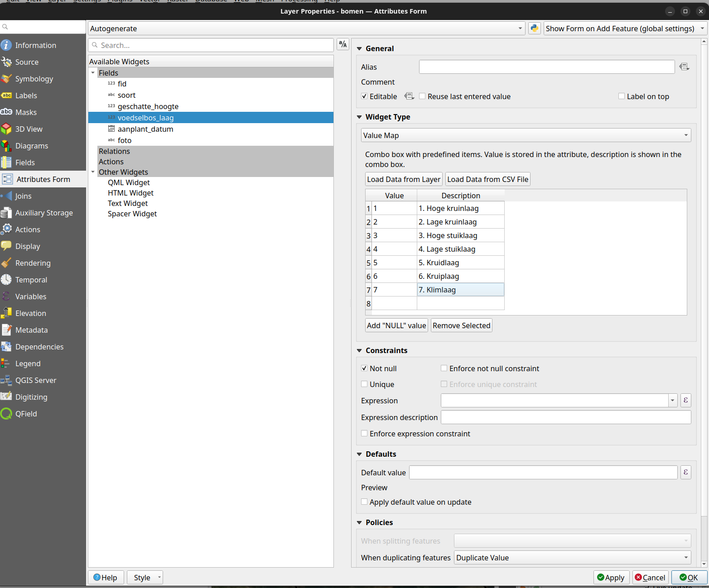Click the Remove Selected button
The height and width of the screenshot is (588, 709).
[461, 325]
